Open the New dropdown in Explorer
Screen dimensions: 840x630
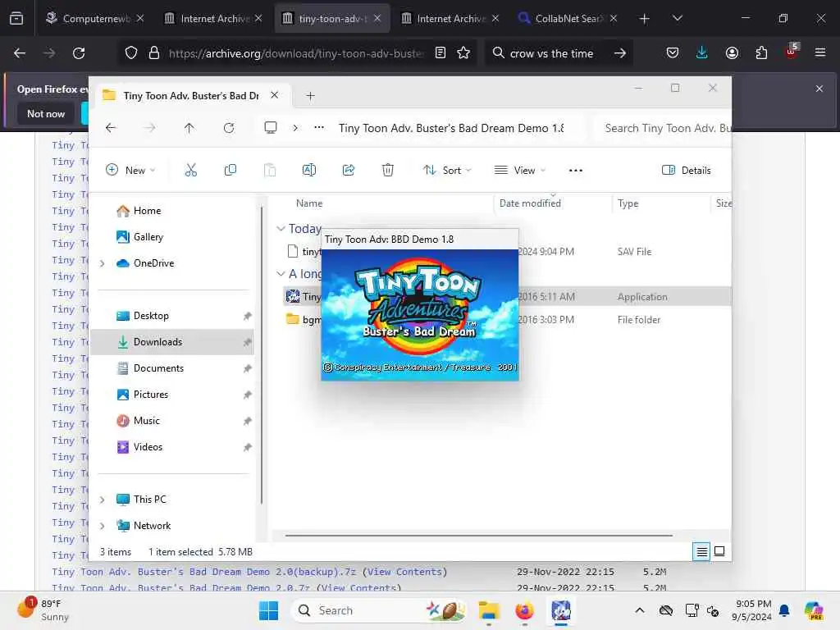click(x=130, y=171)
